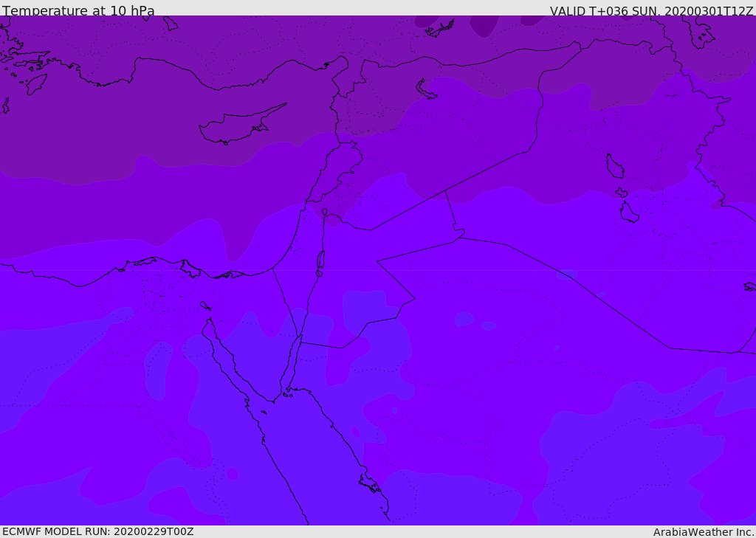Image resolution: width=756 pixels, height=538 pixels.
Task: Click the 'ArabiaWeather Inc' credit text
Action: 702,532
